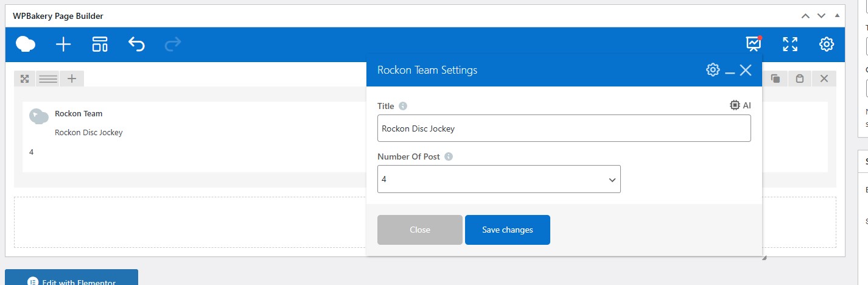Paste into row with clipboard icon
Viewport: 868px width, 285px height.
[x=800, y=79]
